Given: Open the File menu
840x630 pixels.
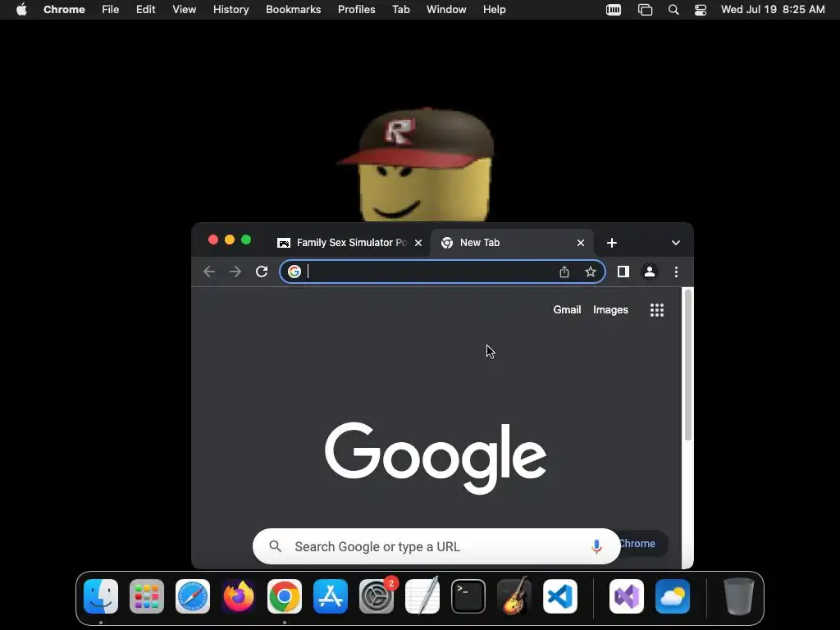Looking at the screenshot, I should click(x=111, y=10).
